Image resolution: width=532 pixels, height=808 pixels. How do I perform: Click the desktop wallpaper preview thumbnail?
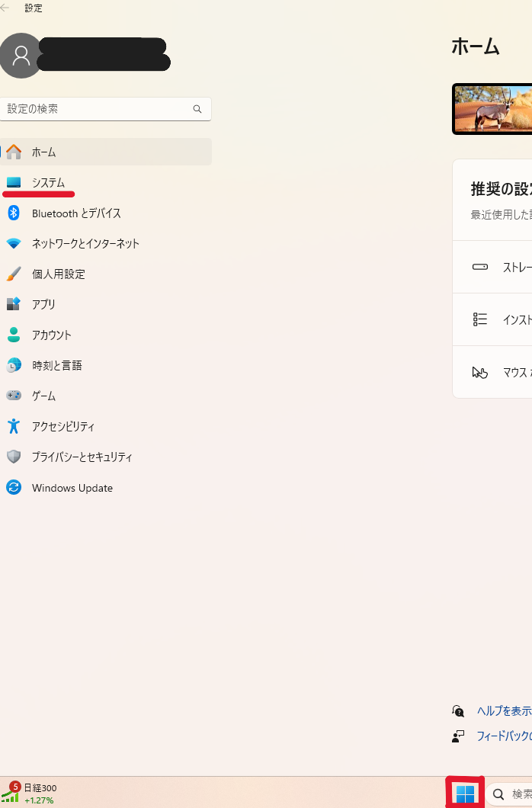(x=492, y=109)
